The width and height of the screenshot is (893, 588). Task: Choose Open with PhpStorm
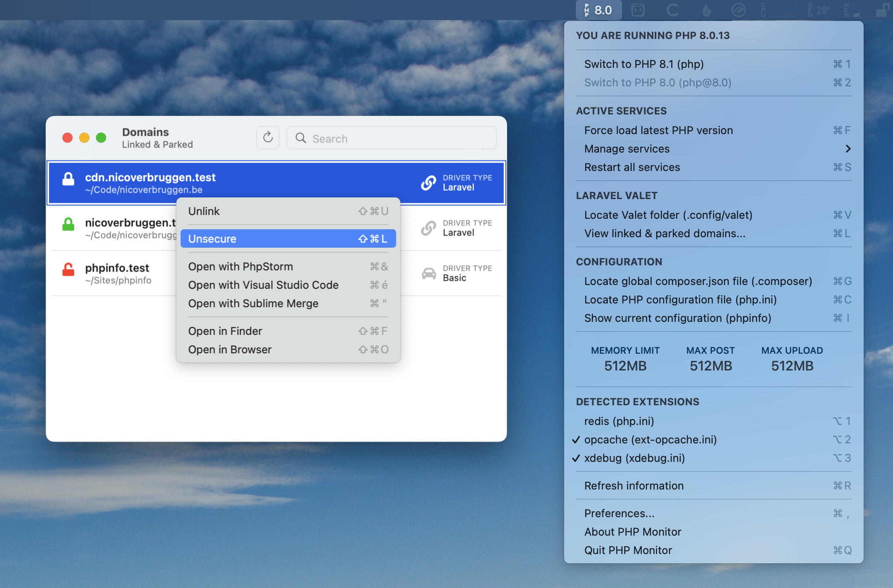(x=288, y=267)
